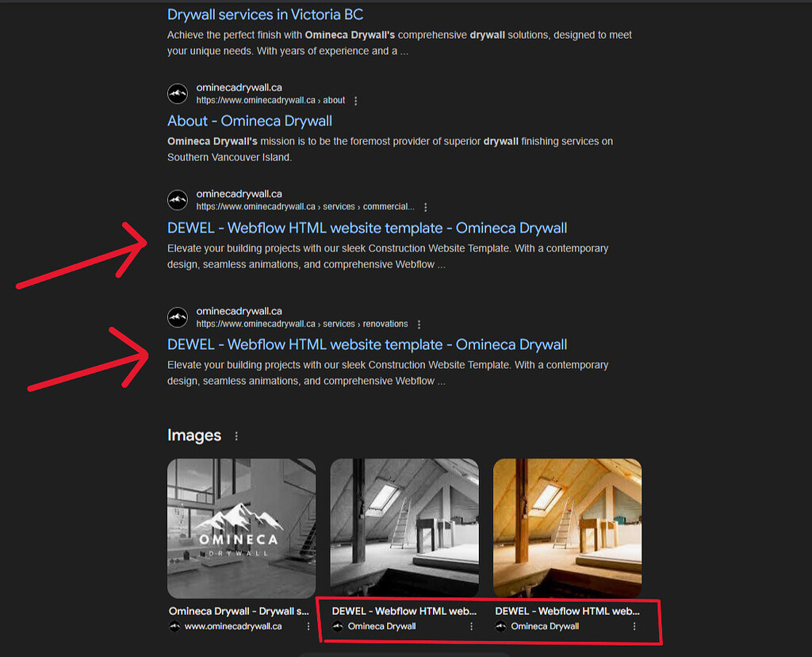Image resolution: width=812 pixels, height=657 pixels.
Task: Click the Omineca Drywall logo thumbnail
Action: 241,528
